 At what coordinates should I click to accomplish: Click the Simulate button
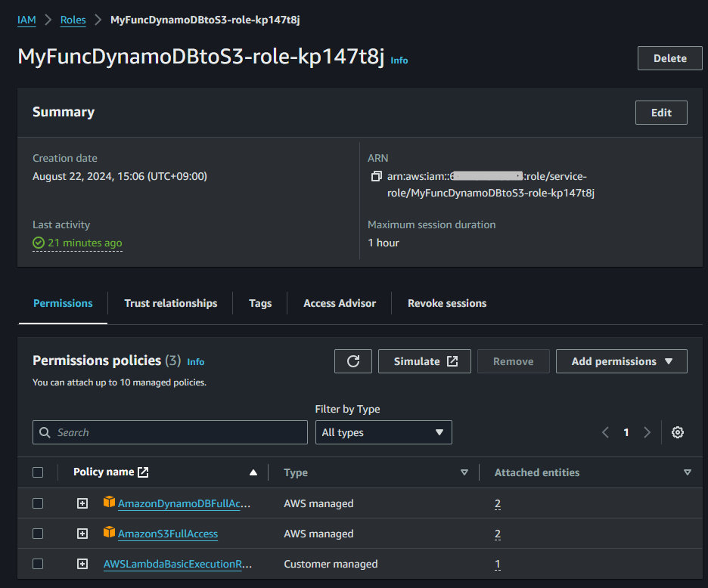[424, 361]
